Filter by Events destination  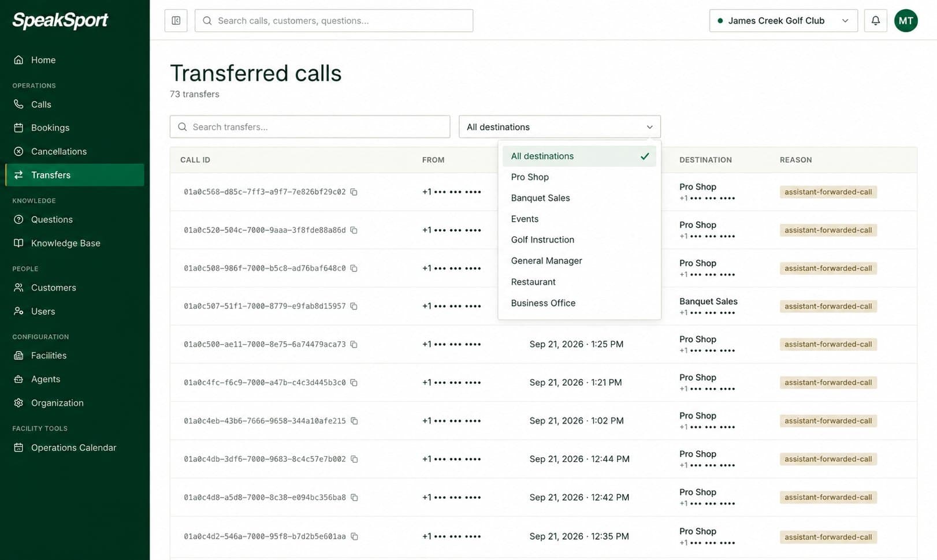click(579, 219)
